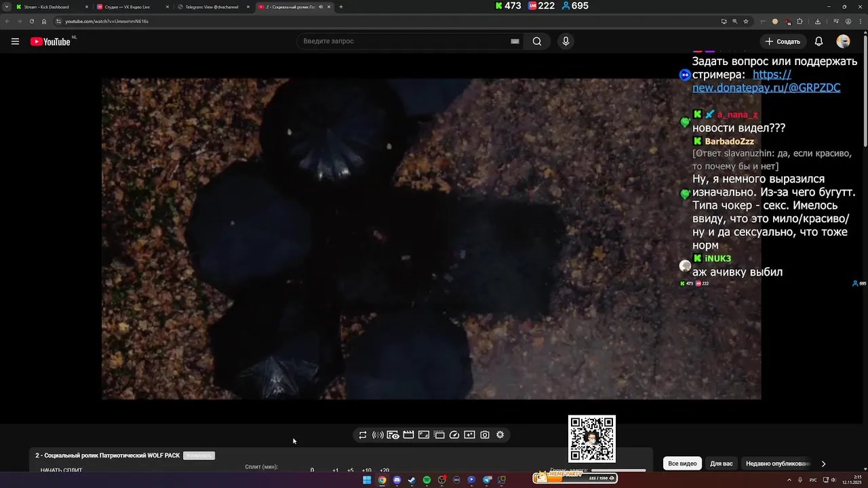
Task: Open Discord from the taskbar
Action: pyautogui.click(x=397, y=480)
